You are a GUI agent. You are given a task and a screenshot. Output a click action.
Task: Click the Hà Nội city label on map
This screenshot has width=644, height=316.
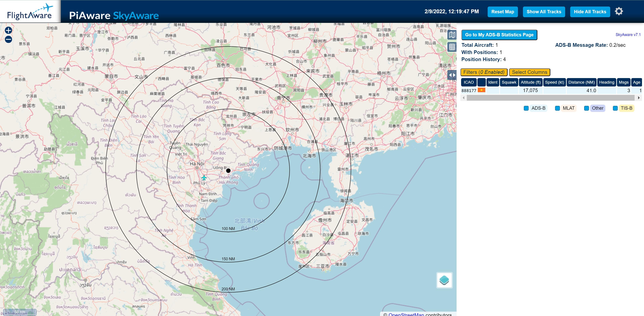coord(197,164)
